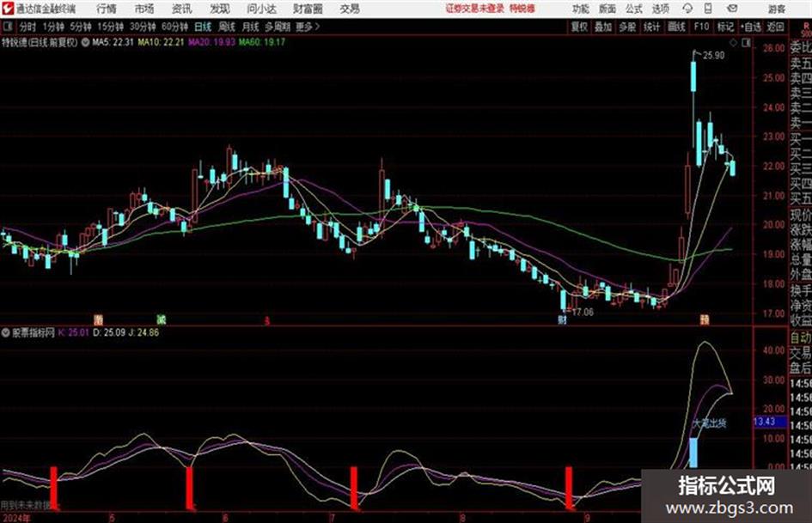This screenshot has width=812, height=523.
Task: Switch to the 分时 chart tab
Action: click(x=27, y=27)
